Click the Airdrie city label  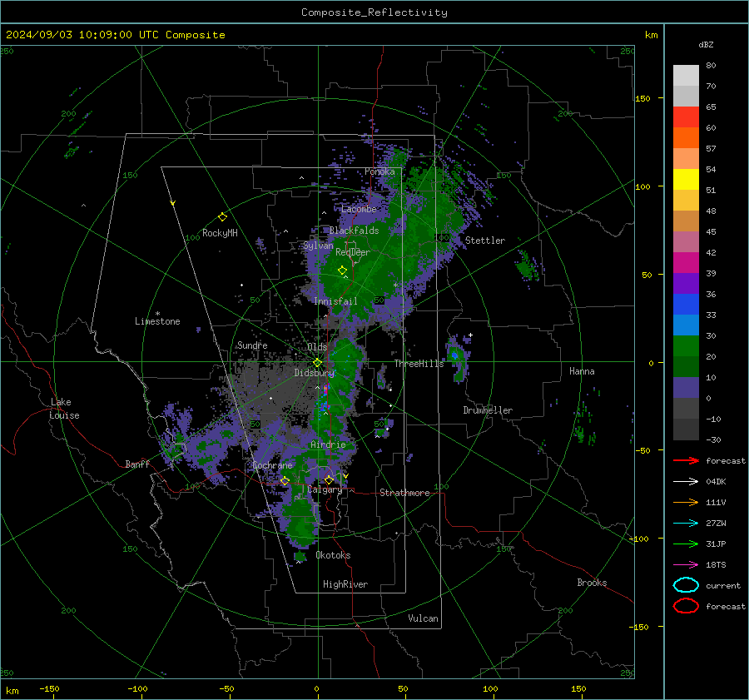pos(328,444)
